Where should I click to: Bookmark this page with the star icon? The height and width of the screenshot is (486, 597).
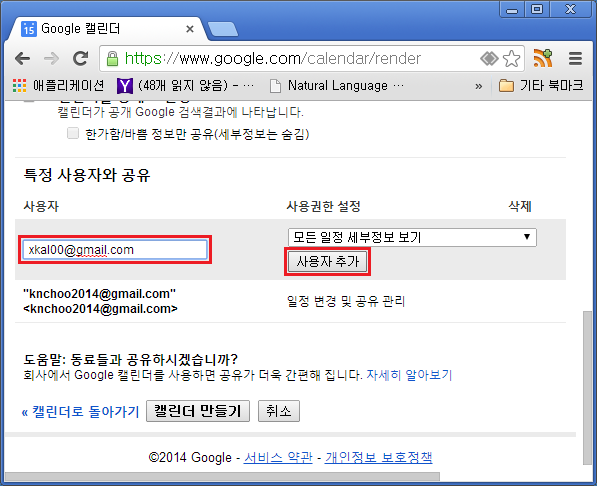pos(511,59)
